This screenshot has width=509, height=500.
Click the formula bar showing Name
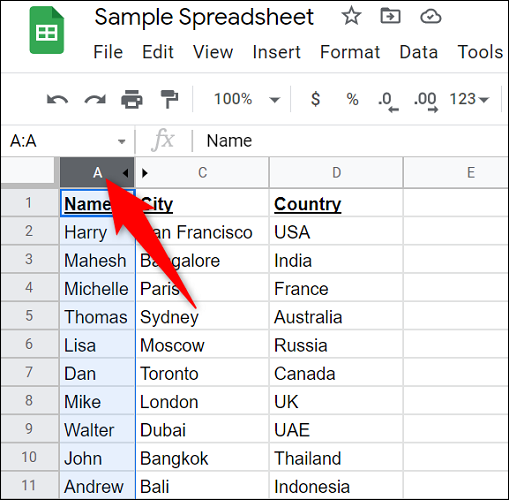click(x=350, y=141)
